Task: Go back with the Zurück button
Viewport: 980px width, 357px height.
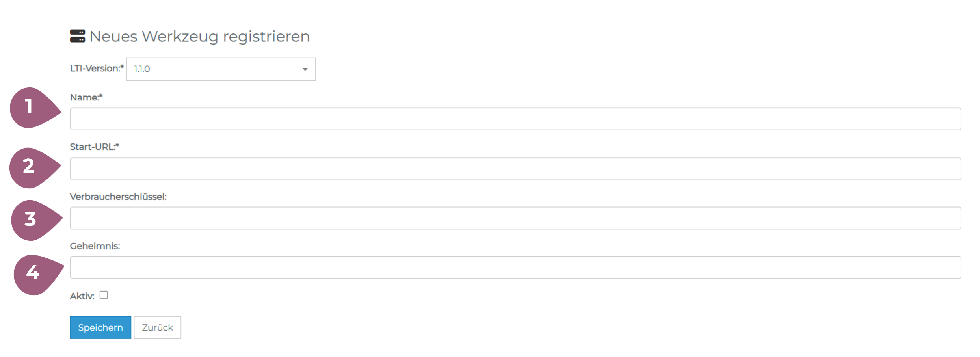Action: point(157,327)
